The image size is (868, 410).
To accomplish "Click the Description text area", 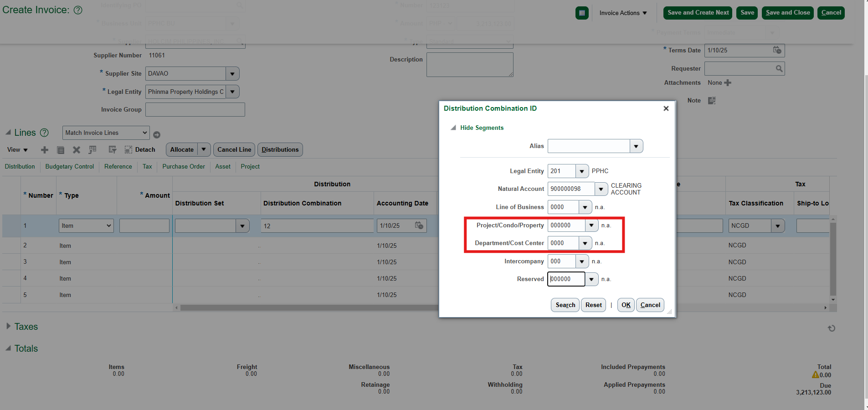I will (470, 65).
